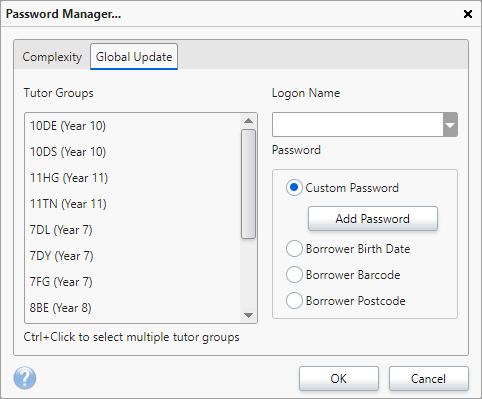Close the Password Manager dialog
This screenshot has height=399, width=482.
click(x=468, y=14)
